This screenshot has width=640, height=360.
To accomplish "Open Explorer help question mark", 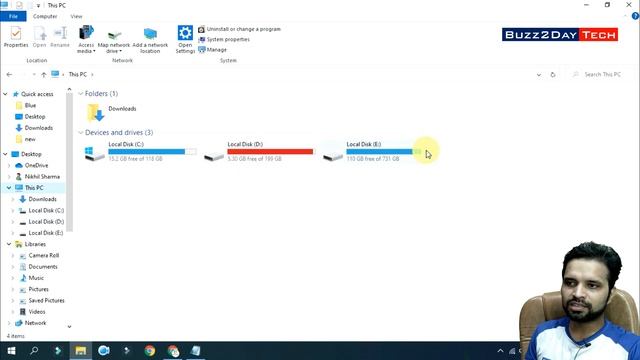I will coord(635,16).
